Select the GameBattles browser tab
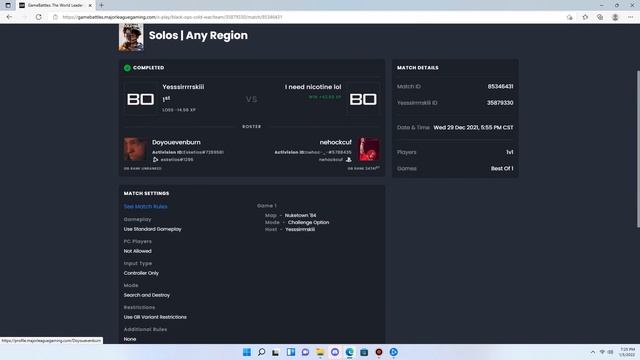This screenshot has width=640, height=360. [x=55, y=5]
